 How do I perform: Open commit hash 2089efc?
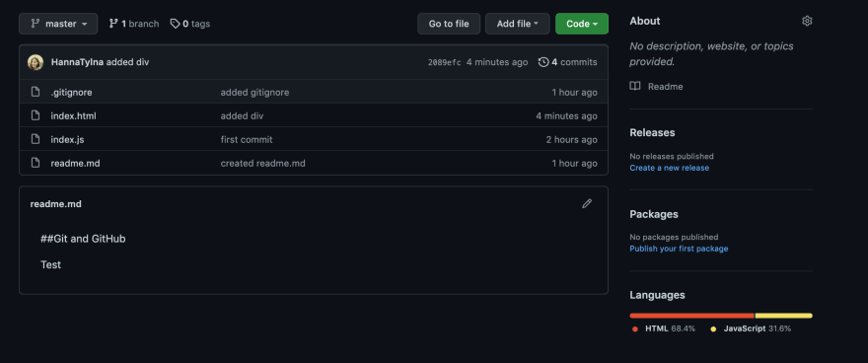click(x=445, y=62)
